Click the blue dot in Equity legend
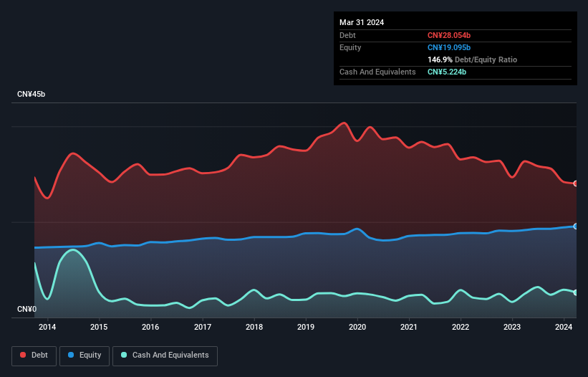The width and height of the screenshot is (588, 377). click(72, 355)
